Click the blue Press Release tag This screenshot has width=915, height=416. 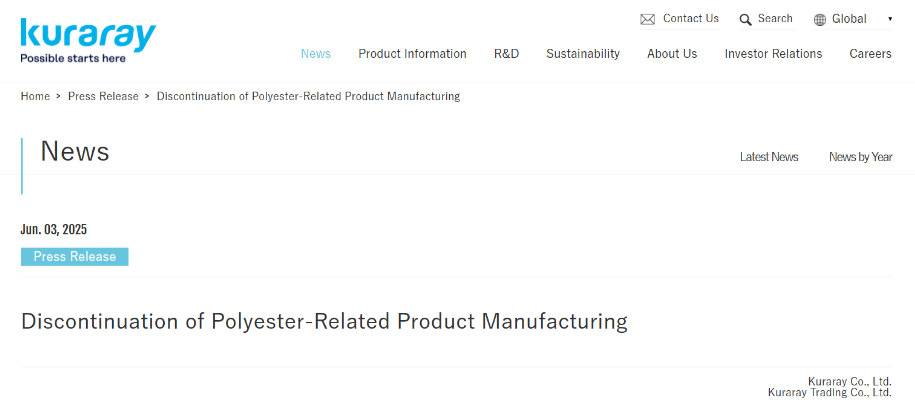click(x=75, y=257)
